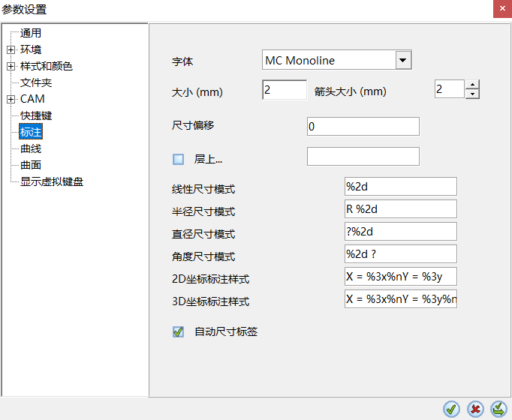Expand the CAM tree node
Viewport: 512px width, 420px height.
pos(11,99)
